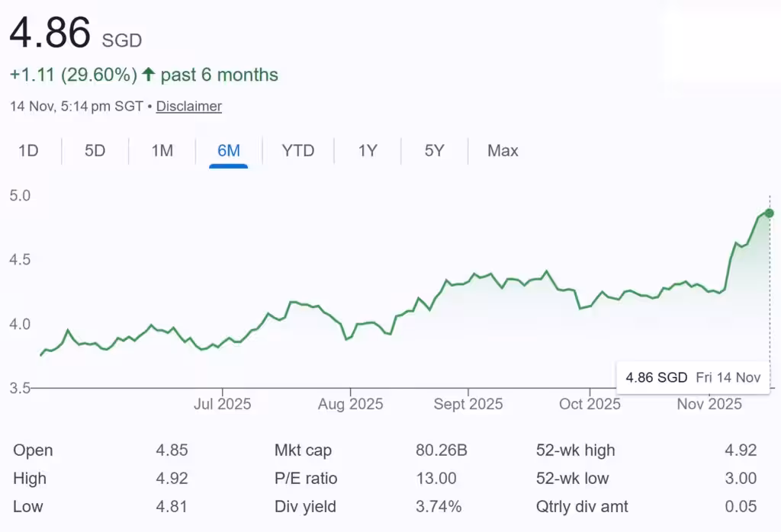781x532 pixels.
Task: Show the YTD performance chart
Action: (297, 151)
